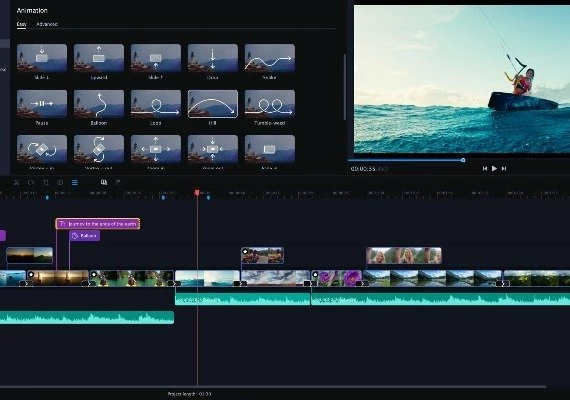Open color adjustments icon in timeline toolbar
The height and width of the screenshot is (400, 570).
coord(60,182)
